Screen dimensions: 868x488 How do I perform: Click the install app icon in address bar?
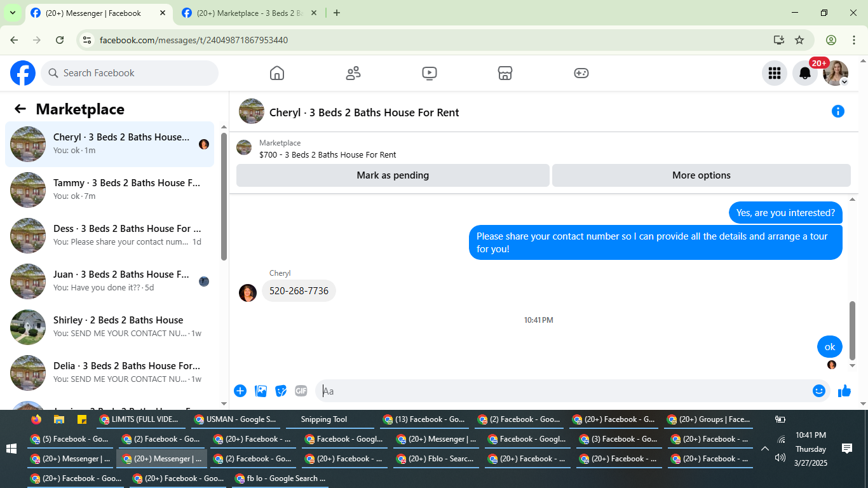tap(779, 40)
